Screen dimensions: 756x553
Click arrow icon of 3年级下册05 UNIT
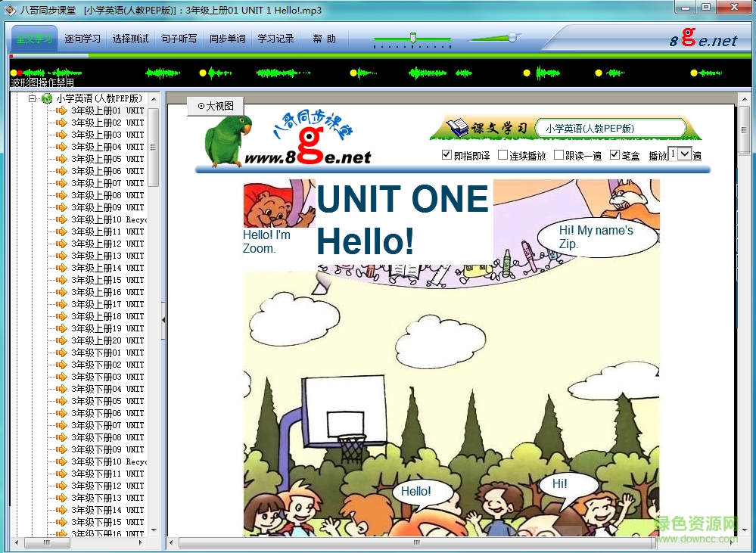pos(61,401)
